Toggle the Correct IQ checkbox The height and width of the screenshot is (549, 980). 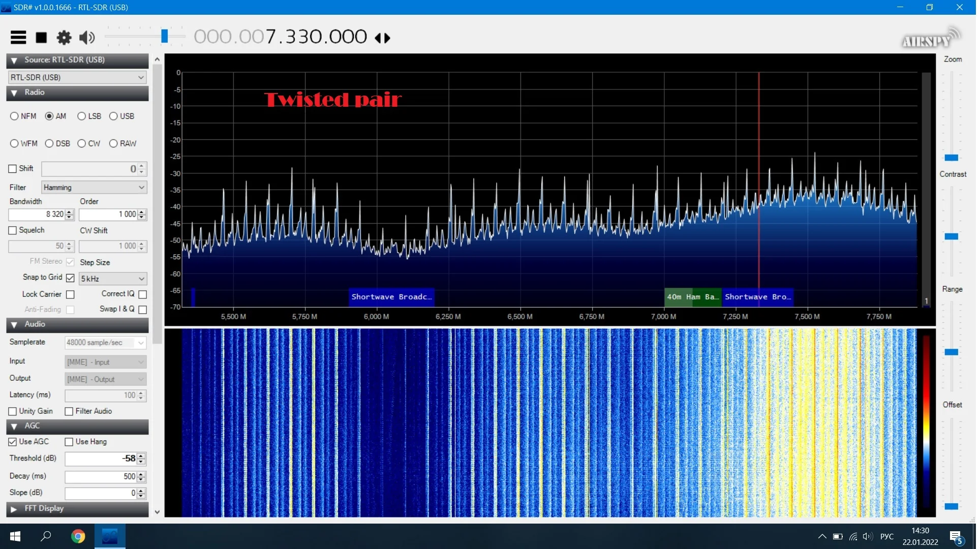tap(143, 295)
